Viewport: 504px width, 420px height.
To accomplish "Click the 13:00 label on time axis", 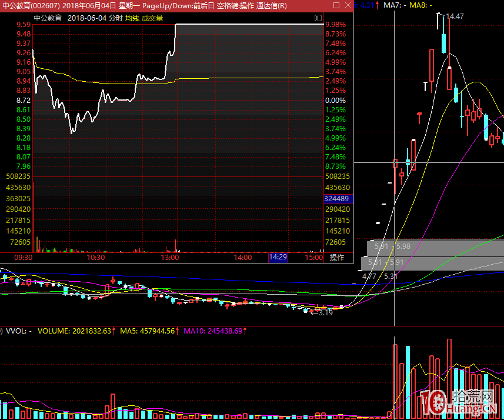I will coord(170,258).
